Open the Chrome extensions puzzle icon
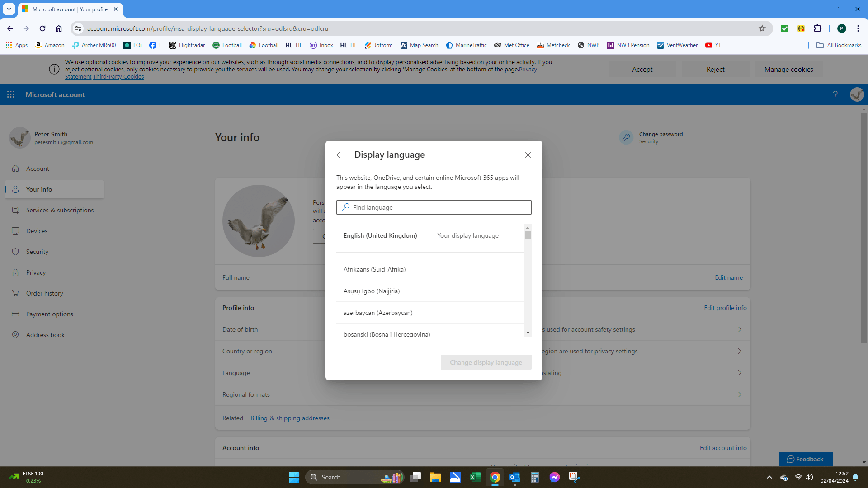The height and width of the screenshot is (488, 868). (x=817, y=28)
